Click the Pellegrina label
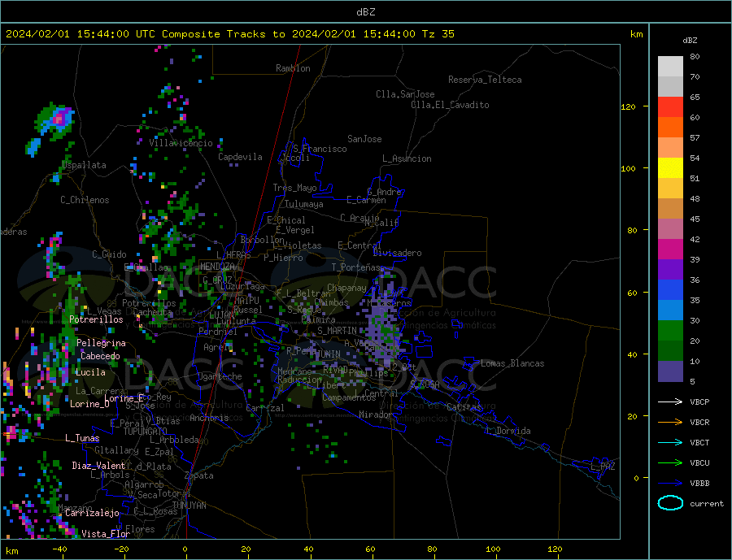 pyautogui.click(x=102, y=343)
